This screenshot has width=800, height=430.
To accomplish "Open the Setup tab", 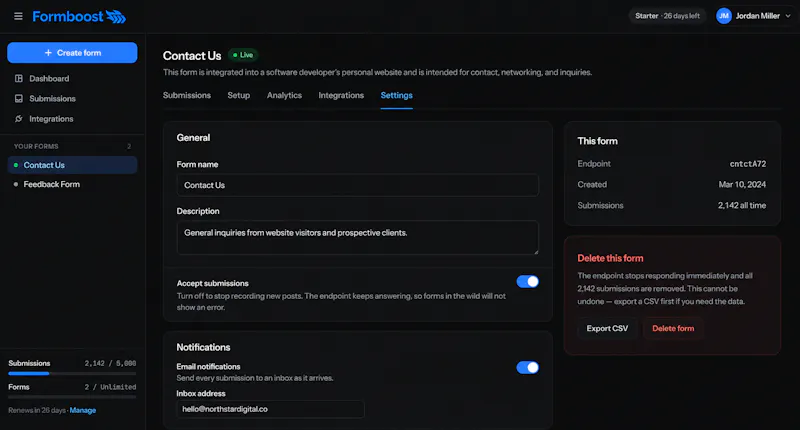I will coord(239,95).
